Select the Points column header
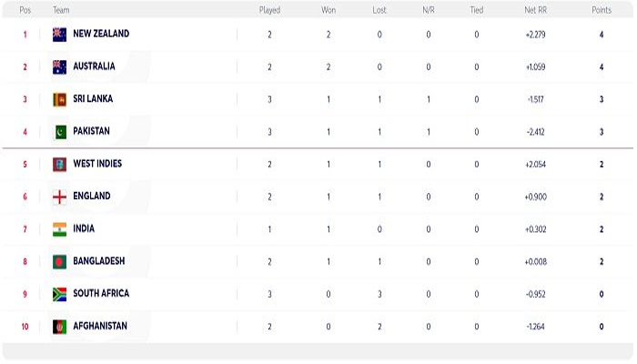Image resolution: width=637 pixels, height=364 pixels. click(602, 10)
